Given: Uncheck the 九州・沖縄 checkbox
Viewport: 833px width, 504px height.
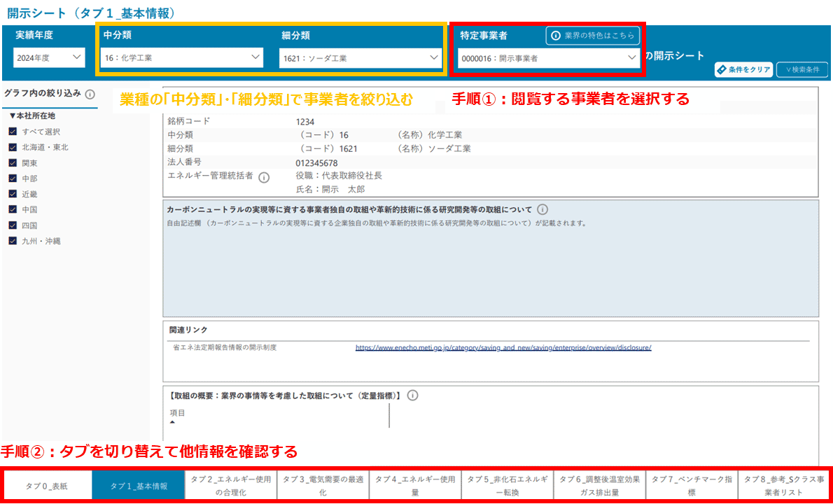Looking at the screenshot, I should (13, 241).
